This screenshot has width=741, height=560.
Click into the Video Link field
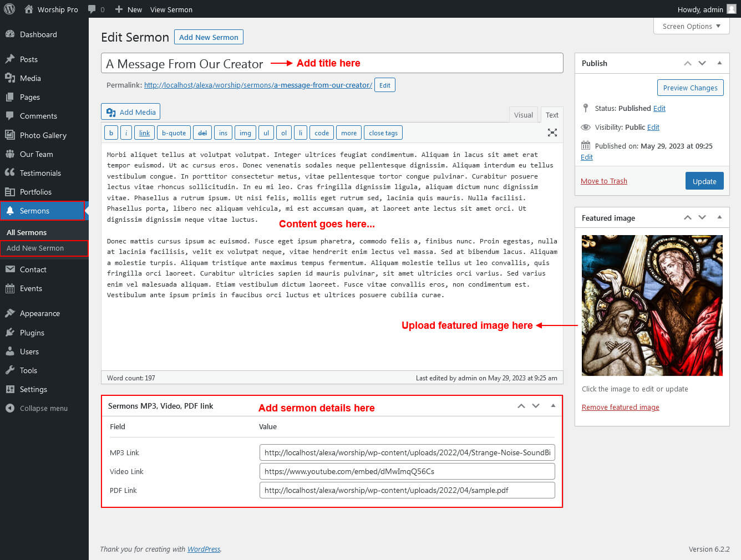click(407, 471)
